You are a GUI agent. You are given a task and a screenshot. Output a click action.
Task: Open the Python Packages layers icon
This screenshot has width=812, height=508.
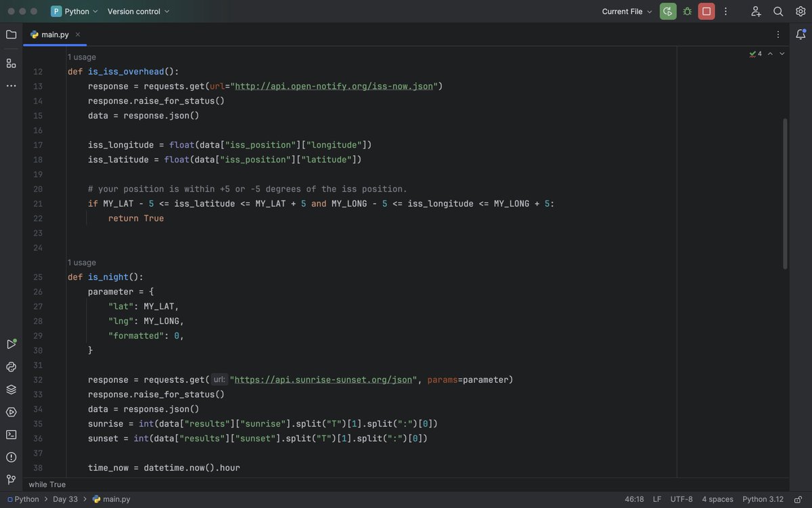11,389
